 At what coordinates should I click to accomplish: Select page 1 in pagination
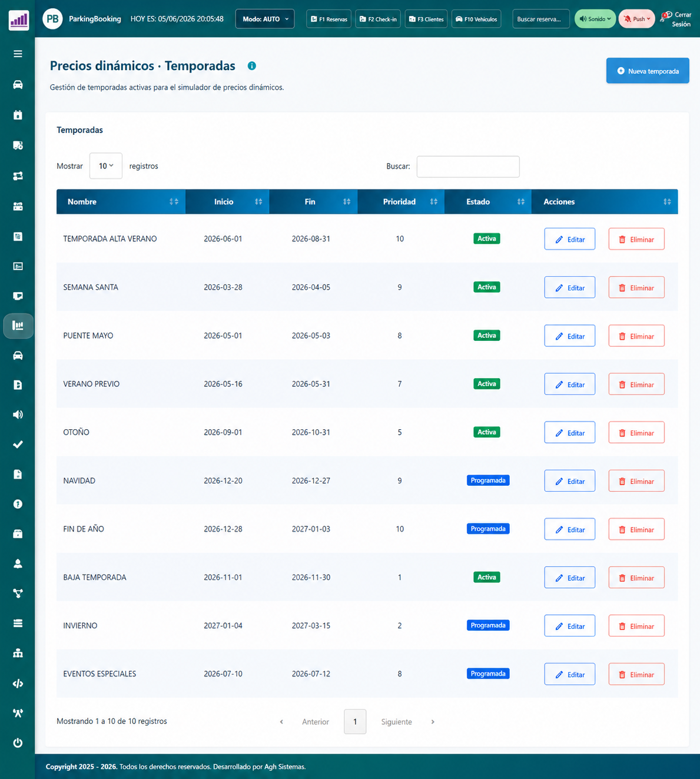[x=355, y=722]
